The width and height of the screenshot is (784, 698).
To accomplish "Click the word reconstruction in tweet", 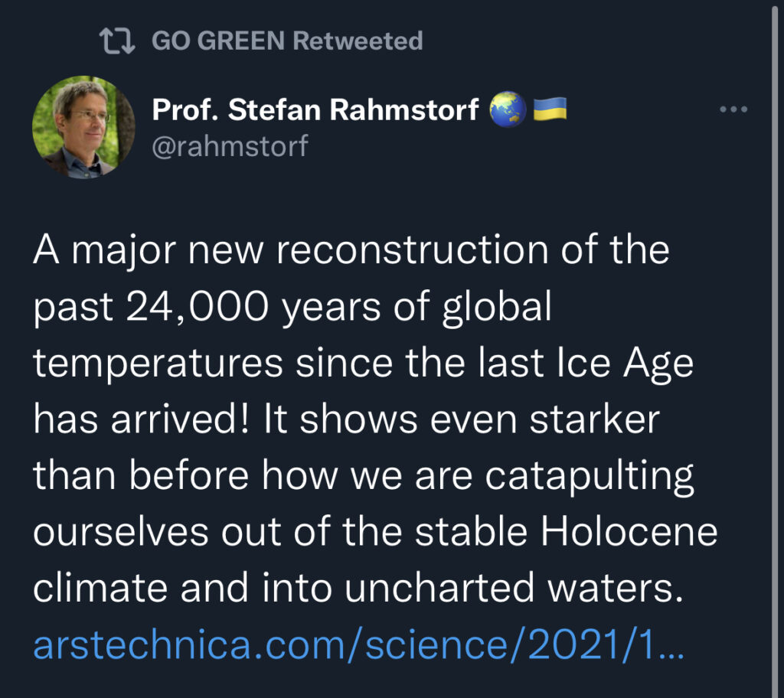I will pyautogui.click(x=413, y=250).
